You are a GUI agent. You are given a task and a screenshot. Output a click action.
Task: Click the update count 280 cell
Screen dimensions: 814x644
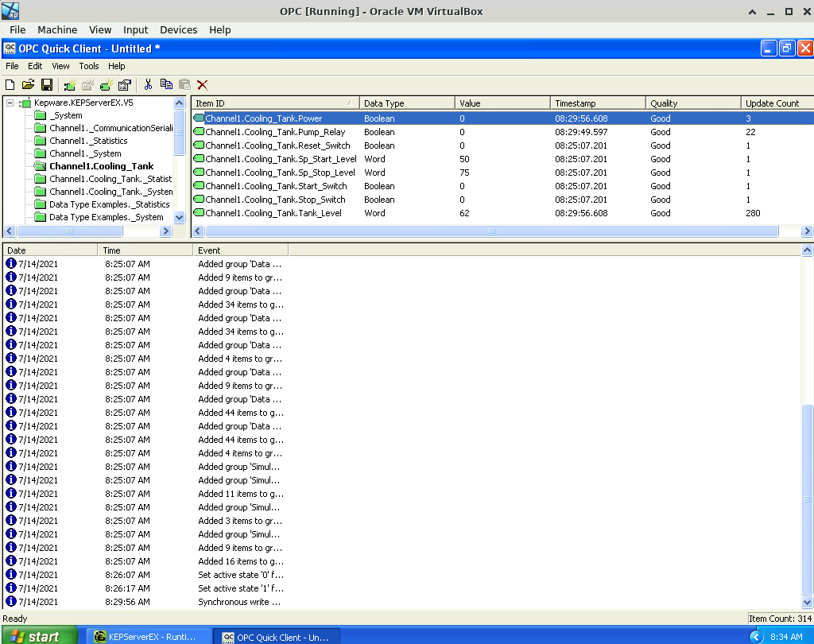[x=754, y=213]
